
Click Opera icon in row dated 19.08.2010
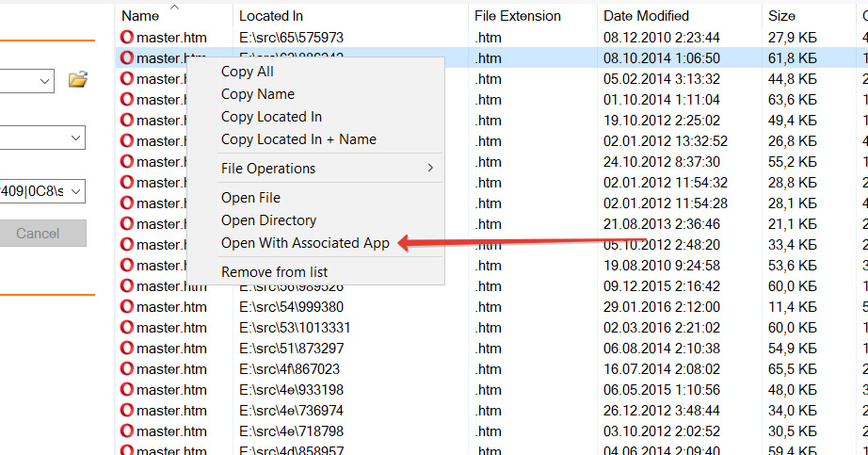127,265
